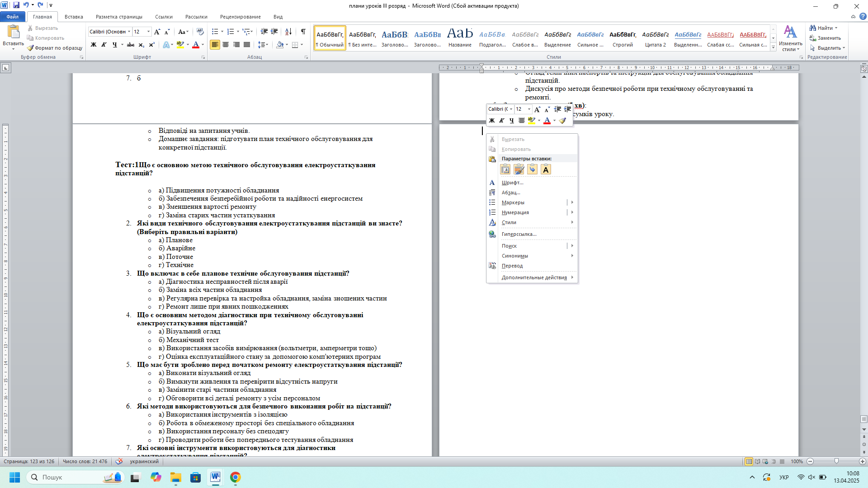Click the Format Painter brush in mini toolbar
This screenshot has width=868, height=488.
(x=562, y=121)
